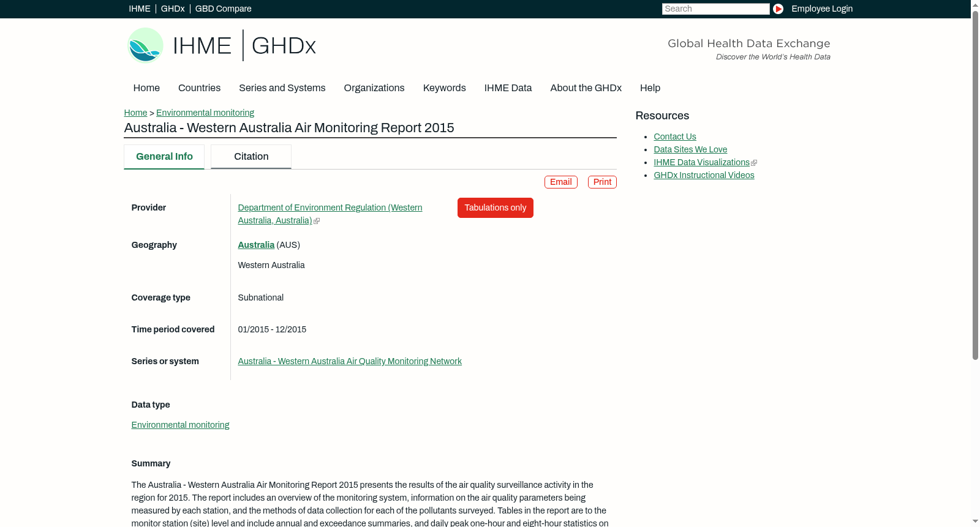Open IHME link in top bar
This screenshot has height=527, width=980.
tap(140, 9)
